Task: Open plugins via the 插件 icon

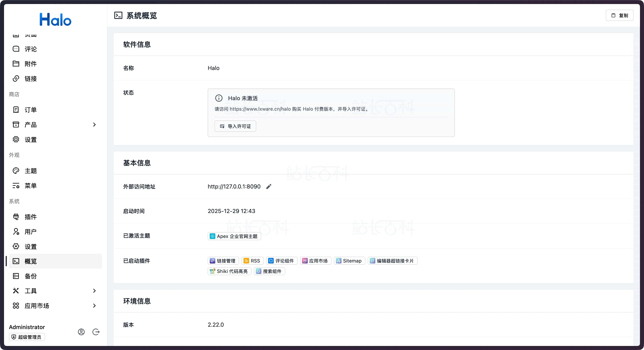Action: click(16, 217)
